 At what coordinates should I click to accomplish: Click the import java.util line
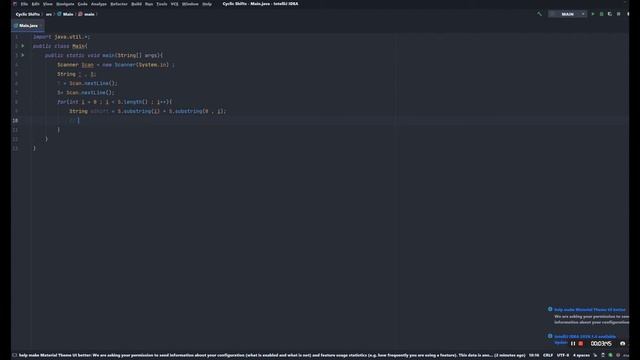(x=61, y=37)
